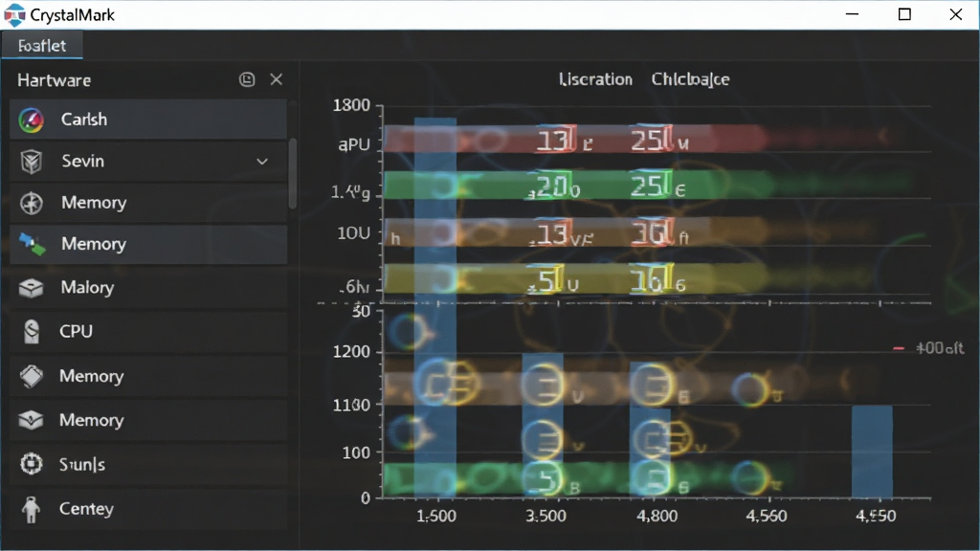Viewport: 980px width, 551px height.
Task: Click the 4.560 x-axis label
Action: [x=767, y=516]
